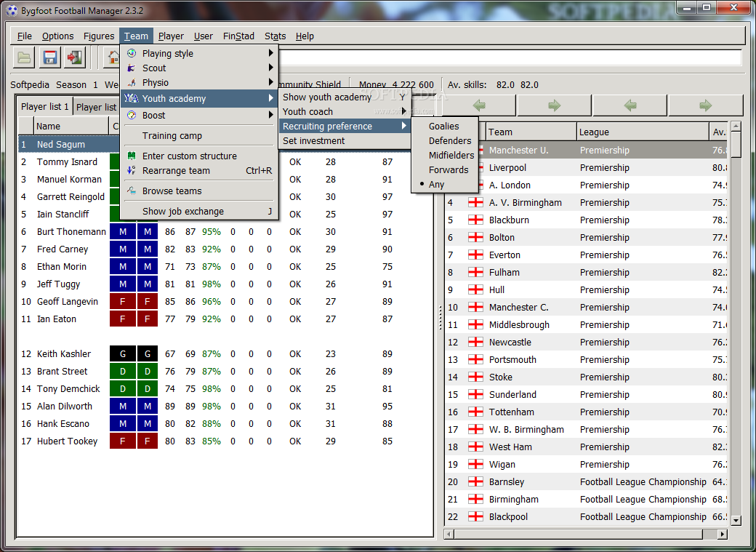The height and width of the screenshot is (552, 756).
Task: Click the Scout figure icon in the menu
Action: tap(132, 68)
